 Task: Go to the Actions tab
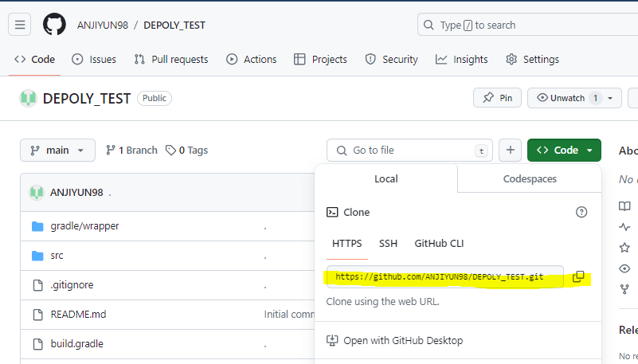252,60
